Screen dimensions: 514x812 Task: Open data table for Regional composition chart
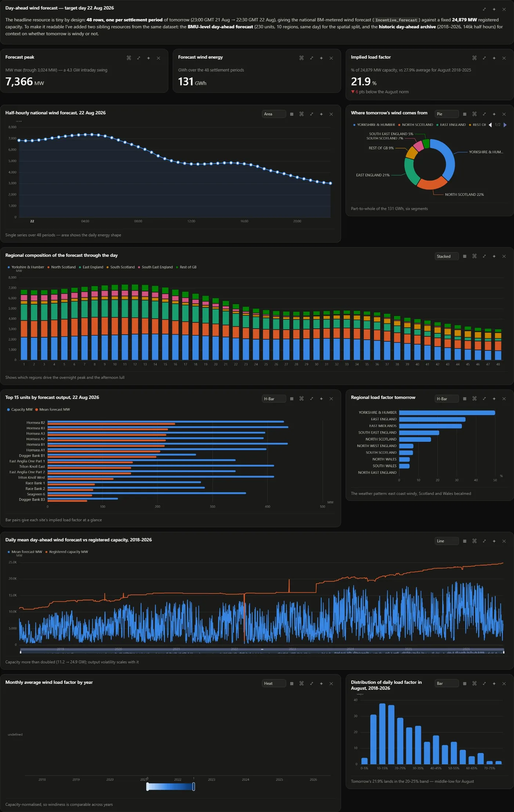(x=464, y=256)
